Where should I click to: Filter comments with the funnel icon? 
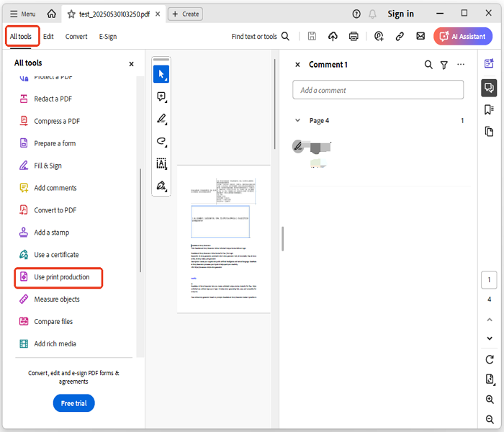pyautogui.click(x=444, y=65)
